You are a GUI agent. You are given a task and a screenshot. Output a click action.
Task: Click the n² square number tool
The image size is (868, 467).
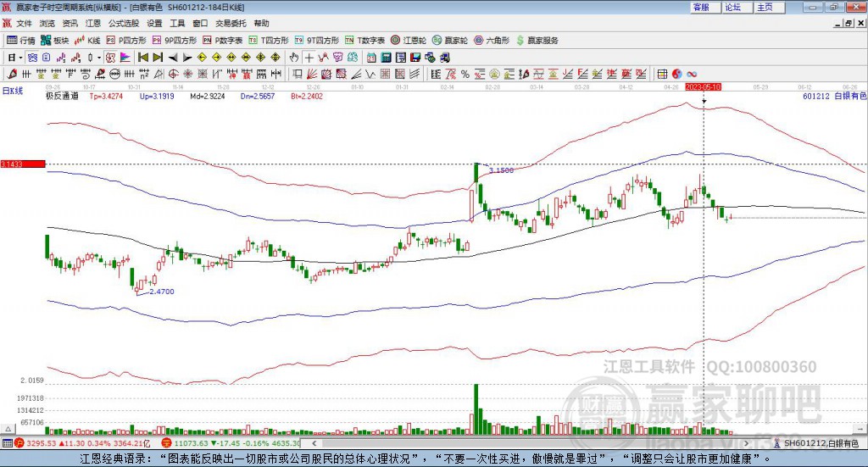click(144, 74)
